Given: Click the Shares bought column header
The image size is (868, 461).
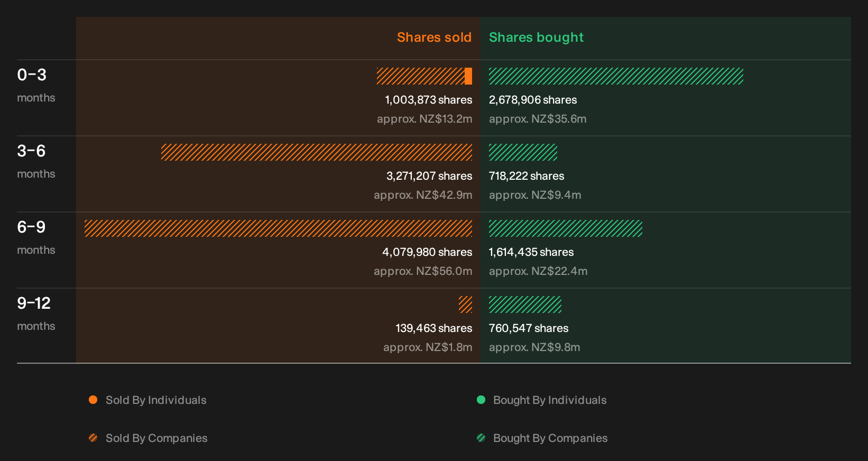Looking at the screenshot, I should click(536, 38).
